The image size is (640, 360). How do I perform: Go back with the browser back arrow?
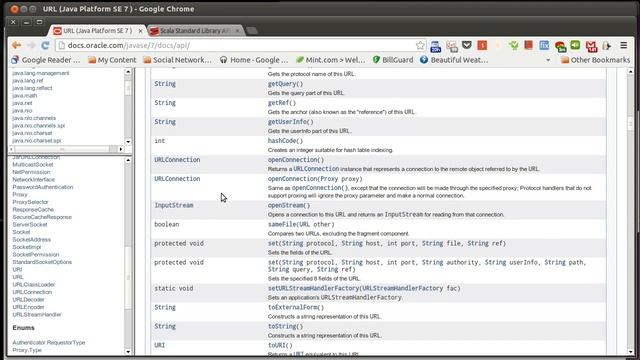click(x=16, y=45)
